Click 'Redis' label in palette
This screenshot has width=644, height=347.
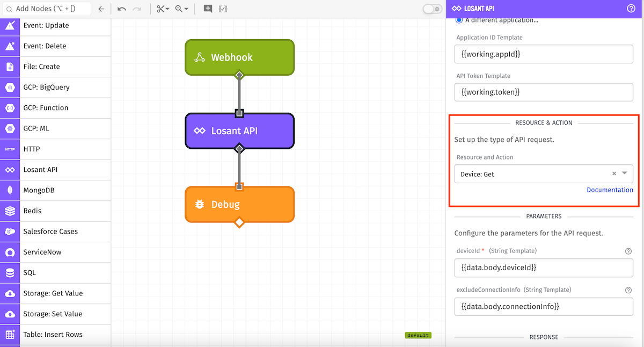tap(32, 211)
